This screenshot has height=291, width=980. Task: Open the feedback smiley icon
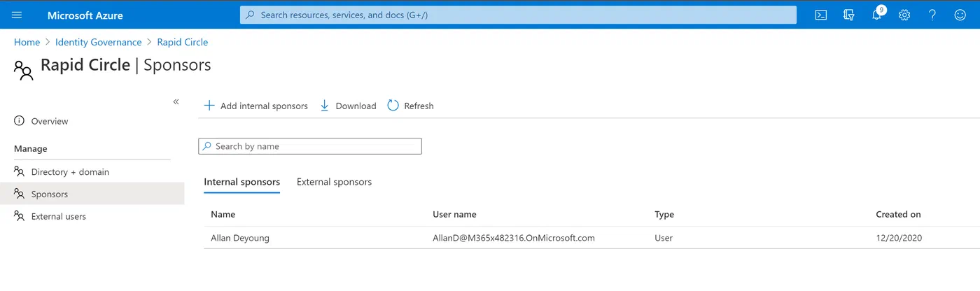960,15
